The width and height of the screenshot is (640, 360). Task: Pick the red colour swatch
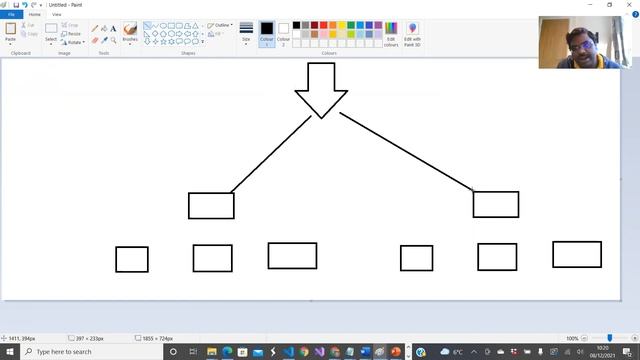(324, 25)
